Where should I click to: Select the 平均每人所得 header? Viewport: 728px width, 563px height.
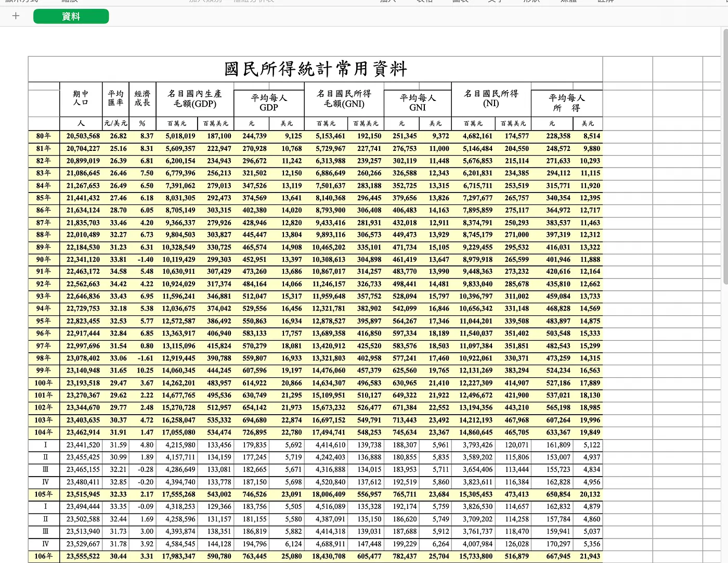[x=567, y=103]
